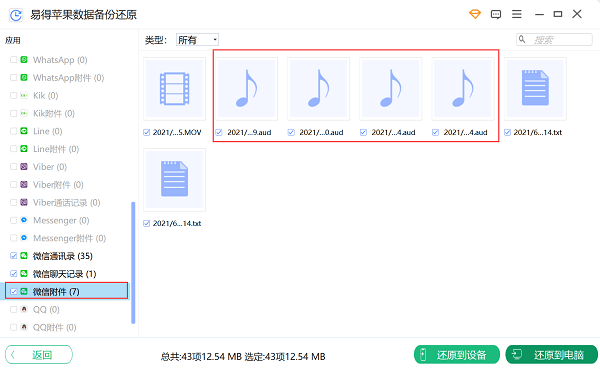This screenshot has height=369, width=600.
Task: Click the WhatsApp app icon in sidebar
Action: pos(24,60)
